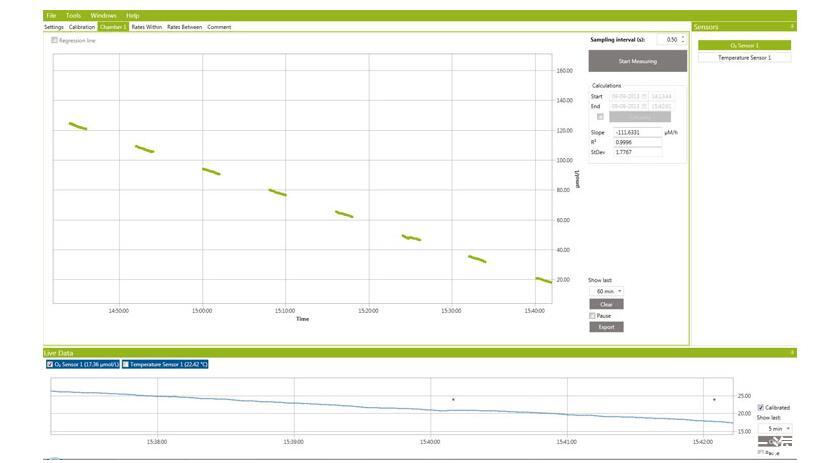This screenshot has height=463, width=834.
Task: Enable the Regression line checkbox
Action: 55,41
